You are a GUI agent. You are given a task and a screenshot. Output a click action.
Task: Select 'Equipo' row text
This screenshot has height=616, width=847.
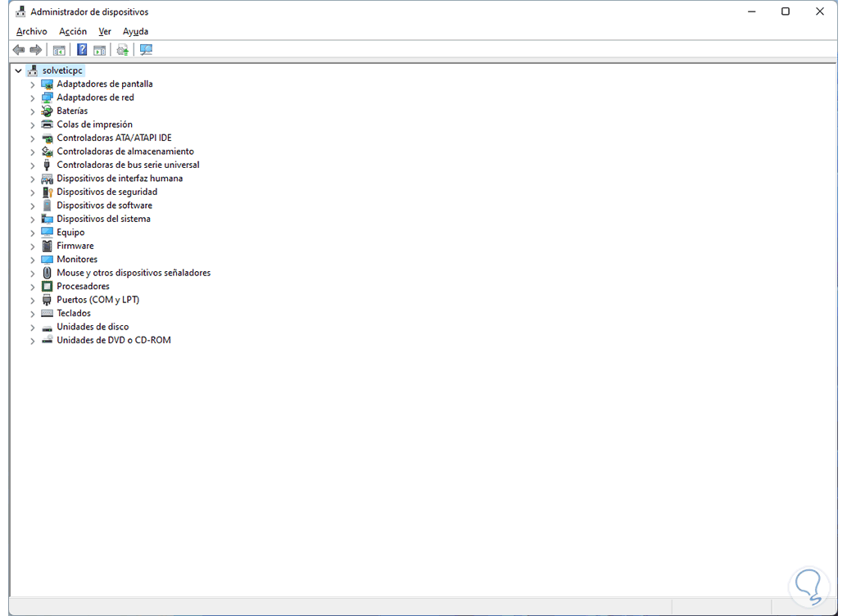pyautogui.click(x=70, y=233)
